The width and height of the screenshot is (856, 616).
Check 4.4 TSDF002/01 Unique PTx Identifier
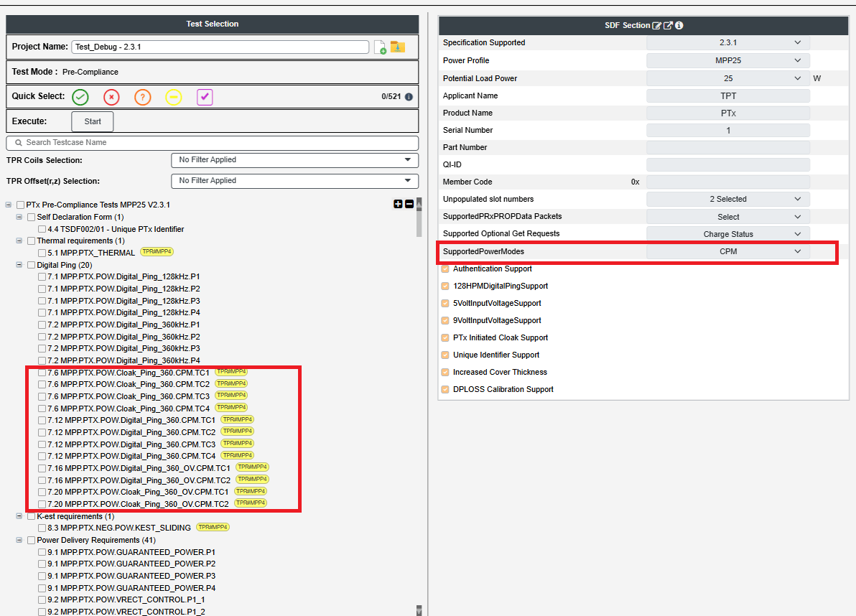tap(42, 229)
